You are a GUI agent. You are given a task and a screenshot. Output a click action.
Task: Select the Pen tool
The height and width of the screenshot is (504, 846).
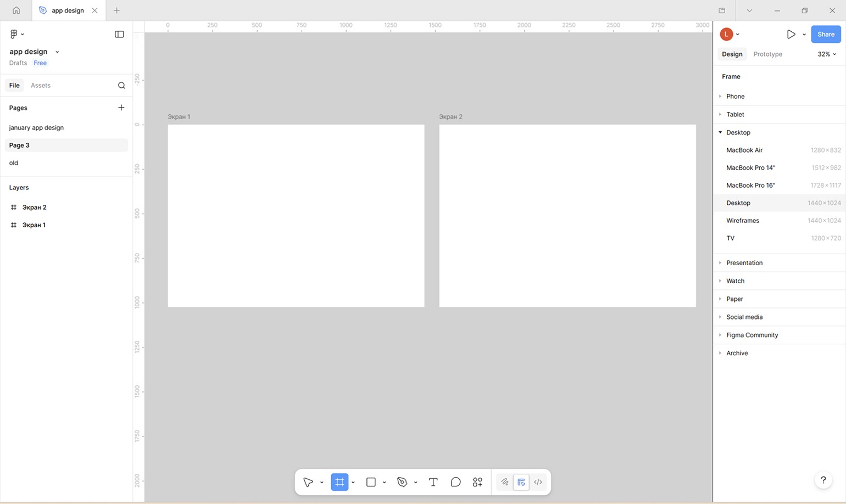402,482
